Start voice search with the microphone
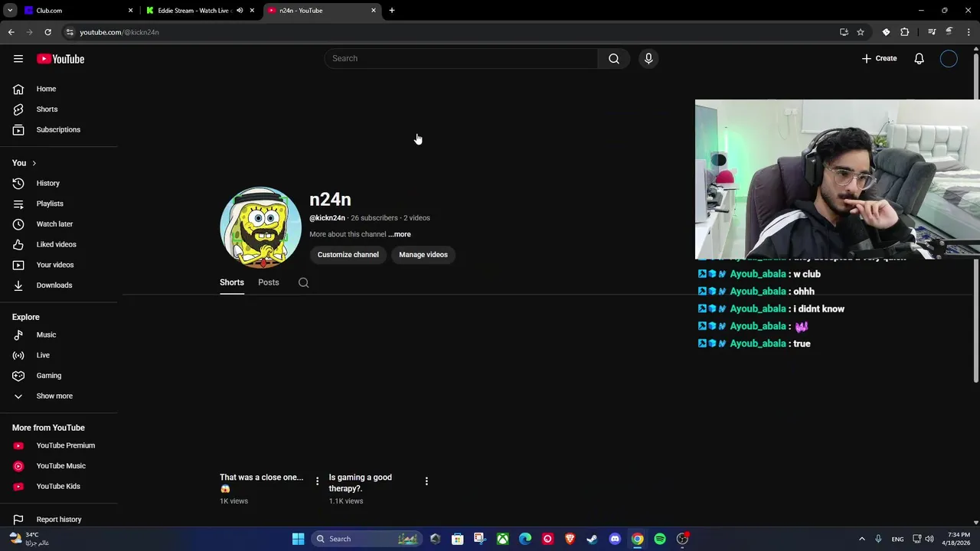980x551 pixels. pyautogui.click(x=648, y=59)
